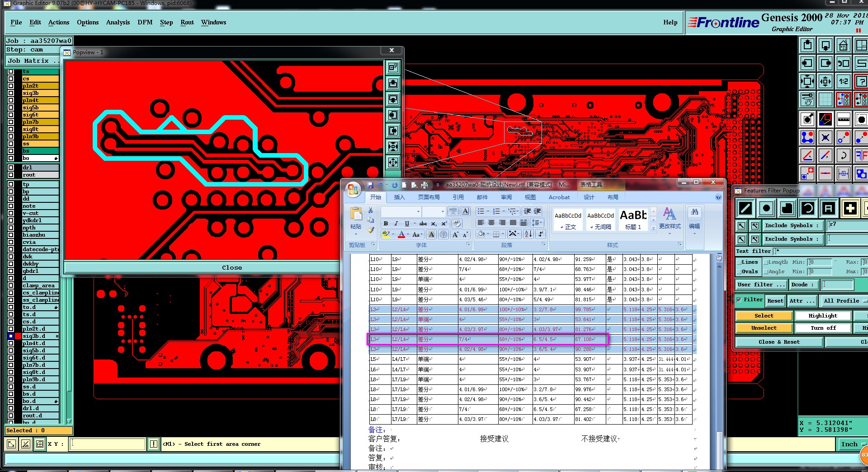Viewport: 868px width, 472px height.
Task: Click the center align icon in Word
Action: pos(491,223)
